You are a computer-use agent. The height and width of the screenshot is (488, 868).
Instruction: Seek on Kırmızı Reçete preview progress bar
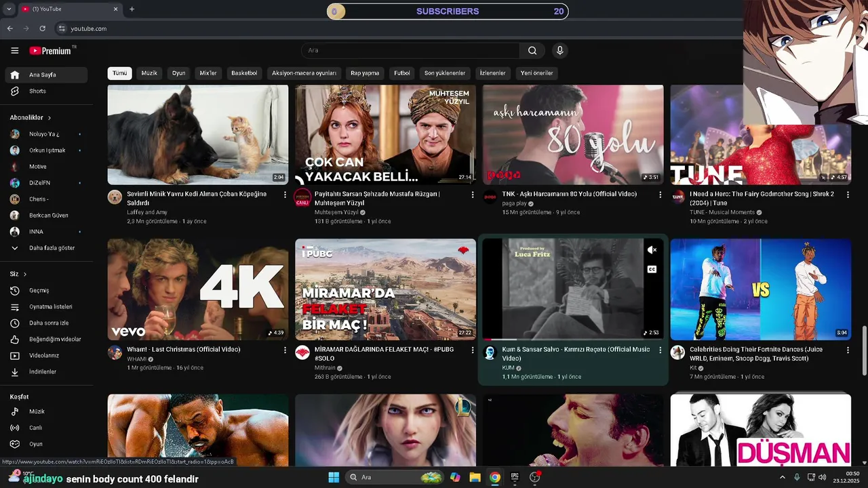point(573,339)
